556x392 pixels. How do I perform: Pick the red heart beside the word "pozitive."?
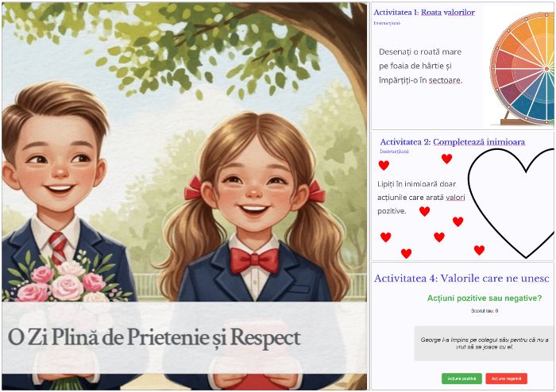pyautogui.click(x=424, y=211)
